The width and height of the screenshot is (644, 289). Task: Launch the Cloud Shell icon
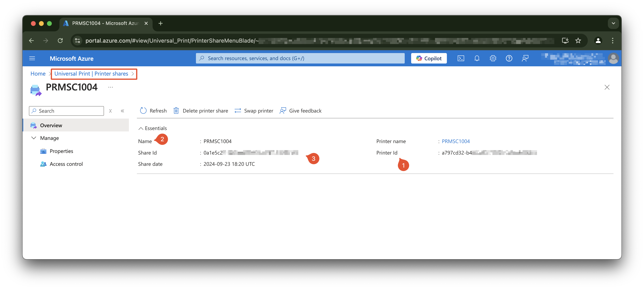pyautogui.click(x=461, y=58)
